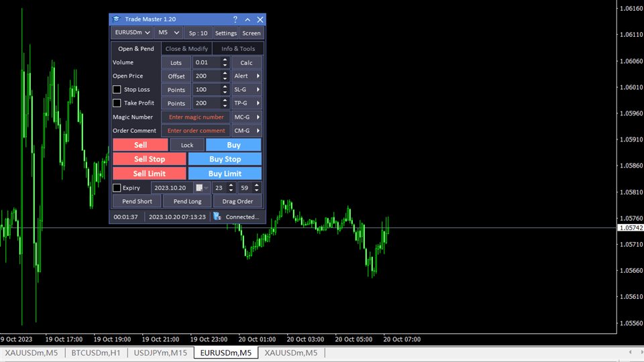This screenshot has width=644, height=362.
Task: Click the Trade Master help question mark icon
Action: [x=235, y=19]
